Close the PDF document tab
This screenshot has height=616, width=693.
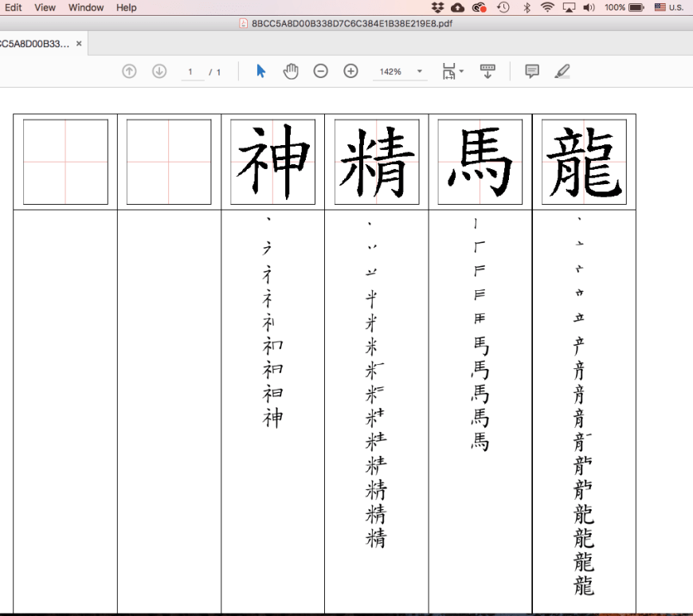[79, 43]
